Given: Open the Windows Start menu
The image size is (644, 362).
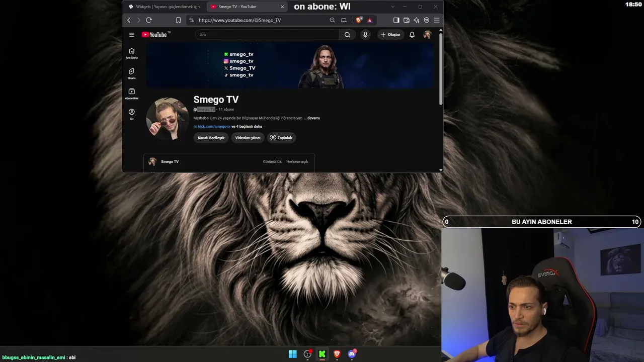Looking at the screenshot, I should tap(293, 354).
